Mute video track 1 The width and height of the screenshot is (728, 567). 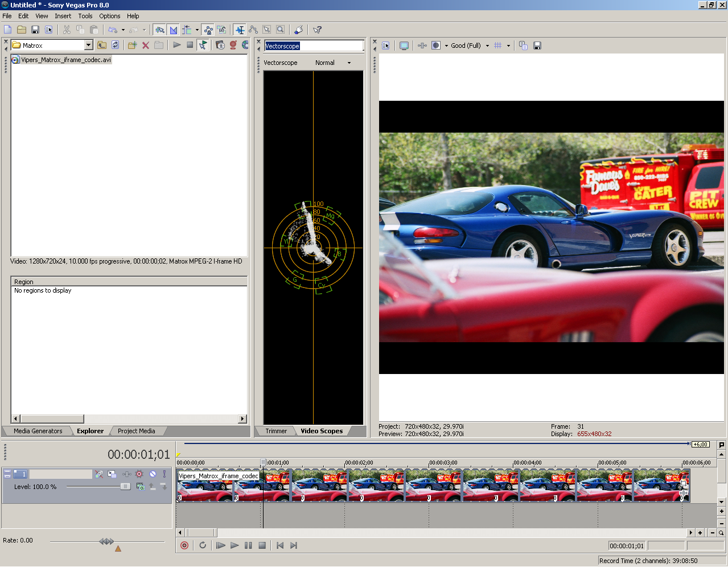153,474
